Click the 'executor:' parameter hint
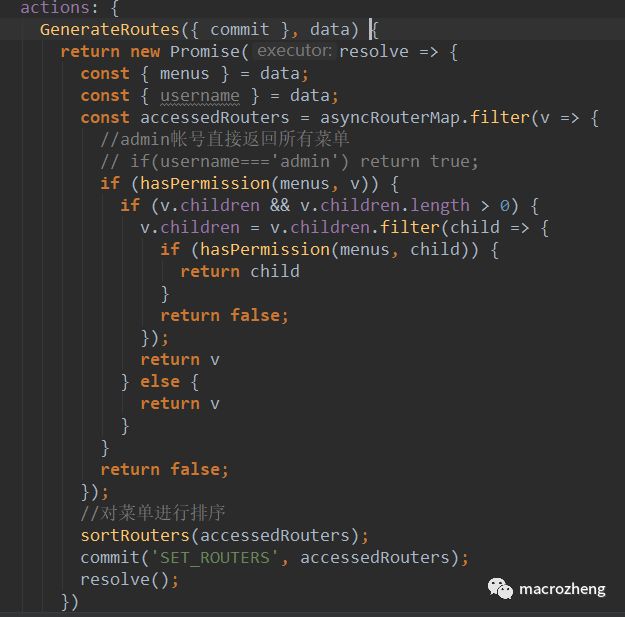625x617 pixels. pyautogui.click(x=294, y=51)
